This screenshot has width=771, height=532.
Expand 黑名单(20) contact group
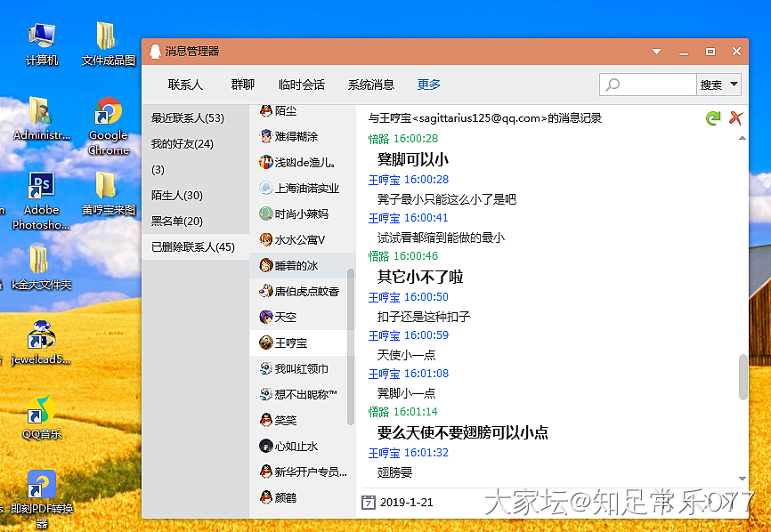176,221
